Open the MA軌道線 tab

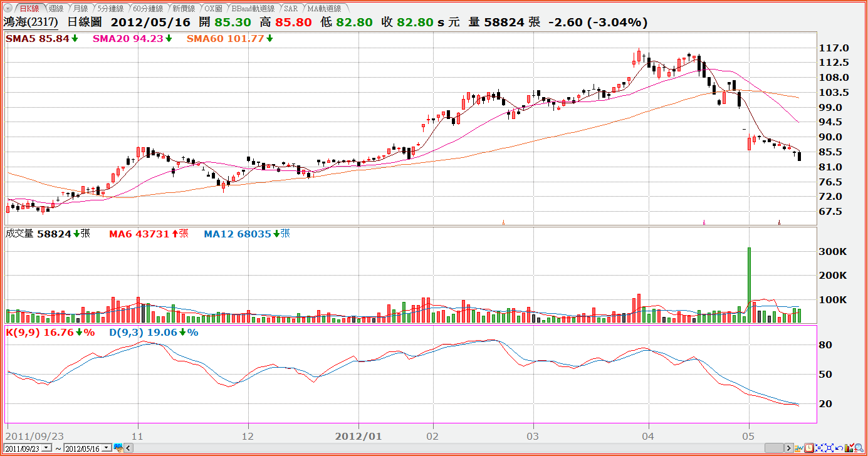coord(324,9)
